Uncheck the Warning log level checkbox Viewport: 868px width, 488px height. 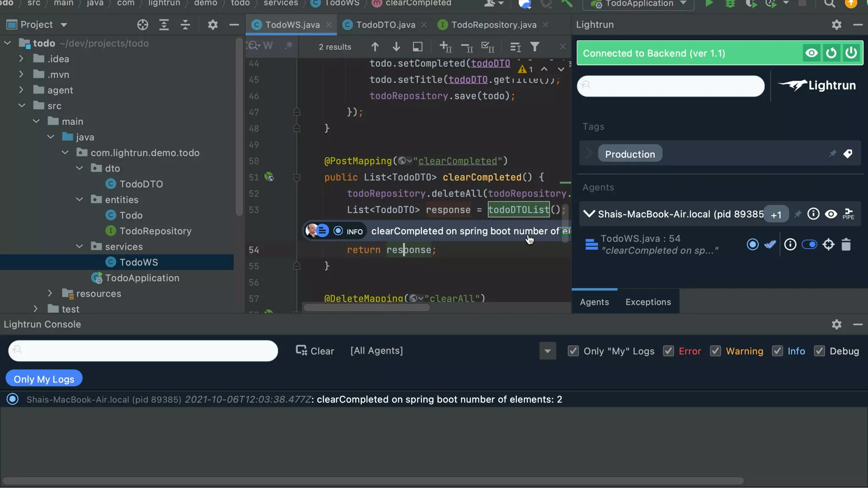715,351
